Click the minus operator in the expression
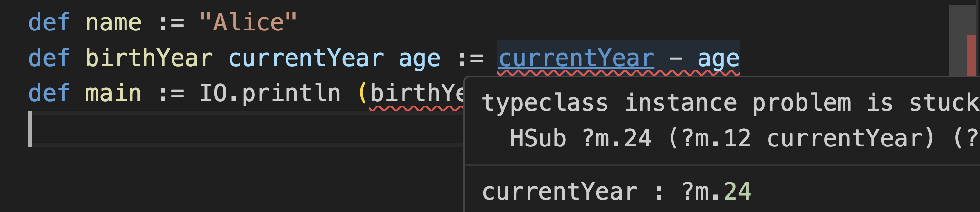980x212 pixels. pyautogui.click(x=675, y=58)
